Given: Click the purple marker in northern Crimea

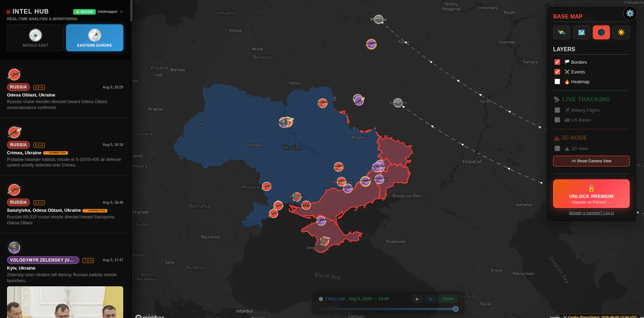Looking at the screenshot, I should (321, 220).
